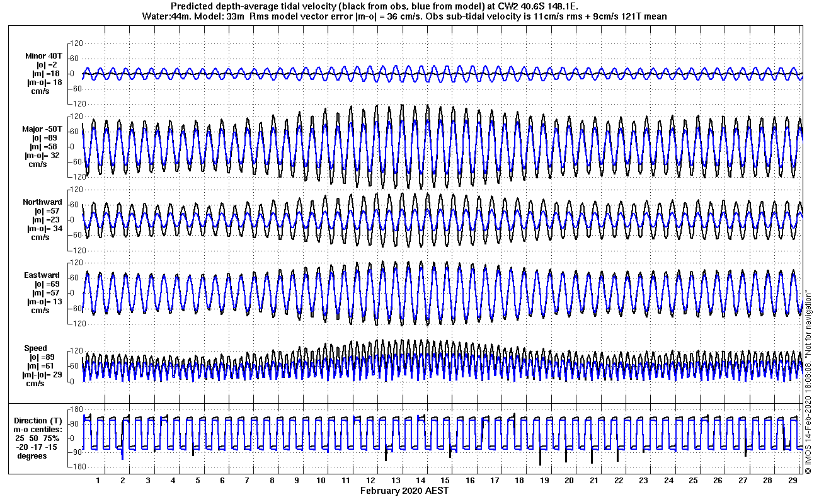Screen dimensions: 819x504
Task: Click '|o| =89' under the Speed label
Action: (42, 357)
